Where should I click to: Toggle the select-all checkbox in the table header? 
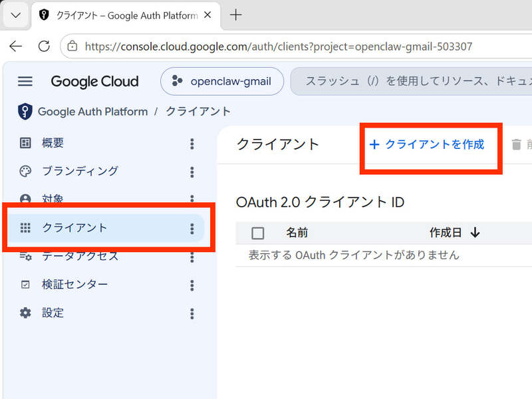coord(258,233)
